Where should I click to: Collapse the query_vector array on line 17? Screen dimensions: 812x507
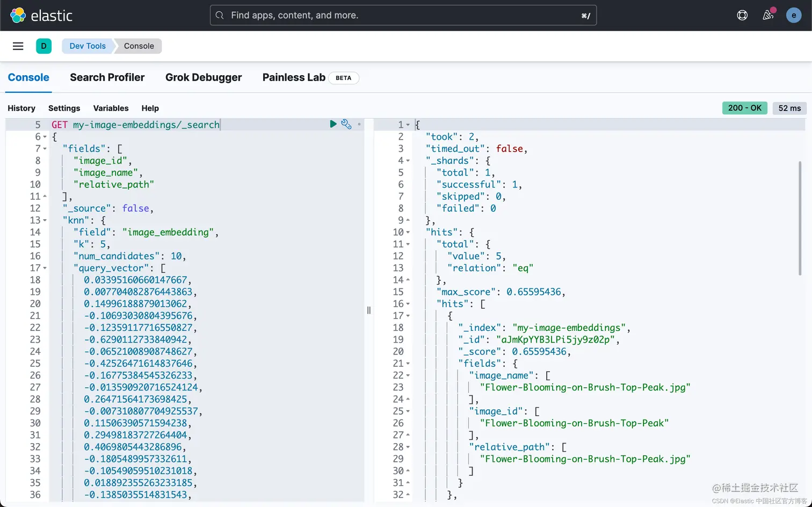point(45,268)
